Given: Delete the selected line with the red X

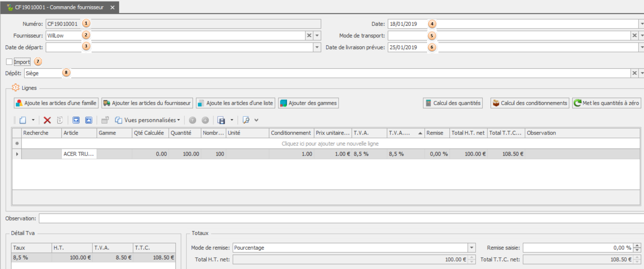Looking at the screenshot, I should click(47, 120).
